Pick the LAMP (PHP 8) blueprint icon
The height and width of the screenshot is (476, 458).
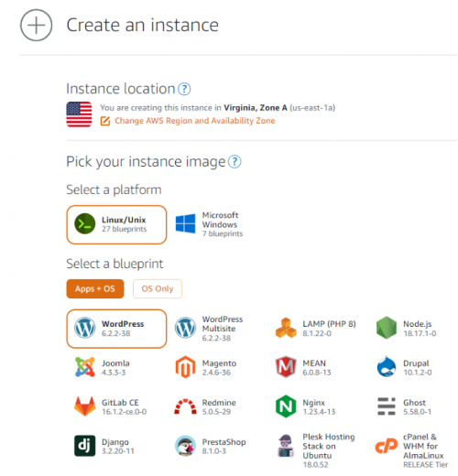286,328
